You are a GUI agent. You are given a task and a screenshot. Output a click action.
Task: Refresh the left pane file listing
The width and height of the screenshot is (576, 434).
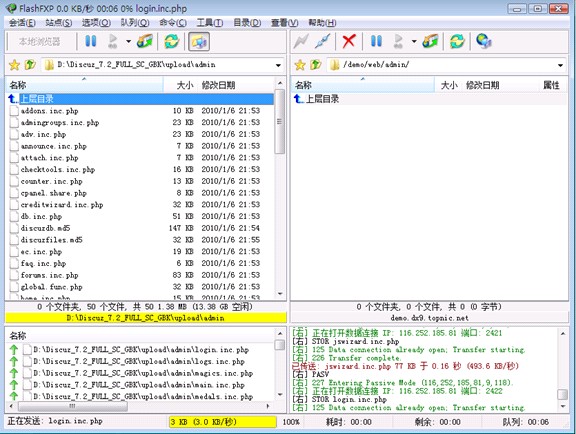pos(172,41)
